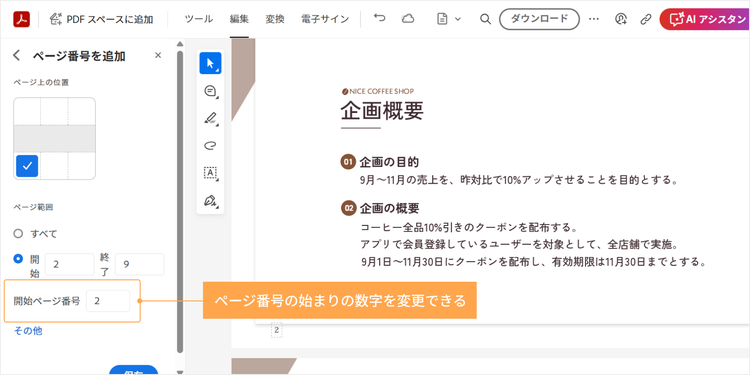Close the ページ番号を追加 panel
750x375 pixels.
click(x=158, y=55)
